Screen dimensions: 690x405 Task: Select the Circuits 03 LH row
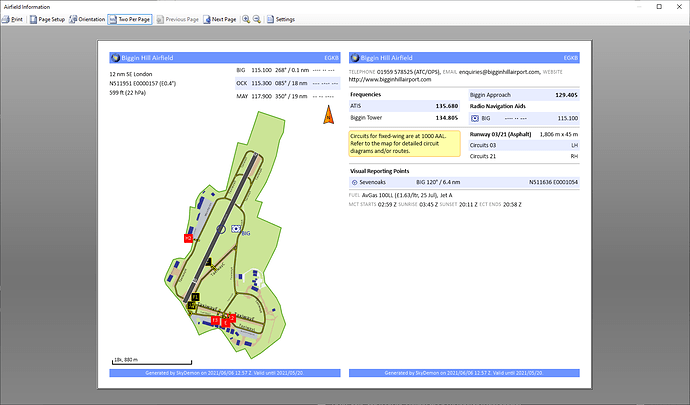point(524,145)
